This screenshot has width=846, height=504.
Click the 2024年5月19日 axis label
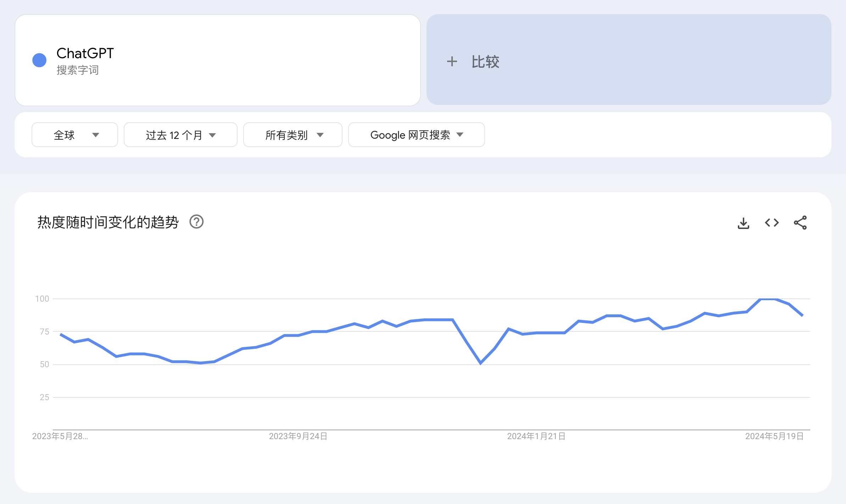click(774, 436)
